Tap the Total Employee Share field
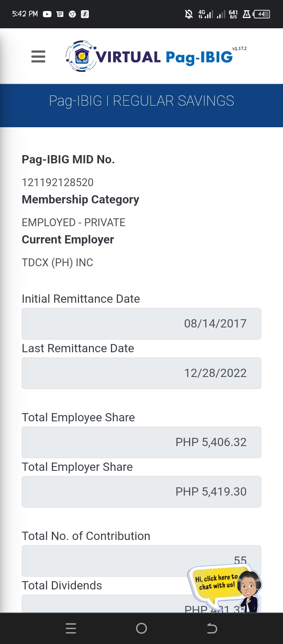This screenshot has height=644, width=283. click(x=141, y=442)
